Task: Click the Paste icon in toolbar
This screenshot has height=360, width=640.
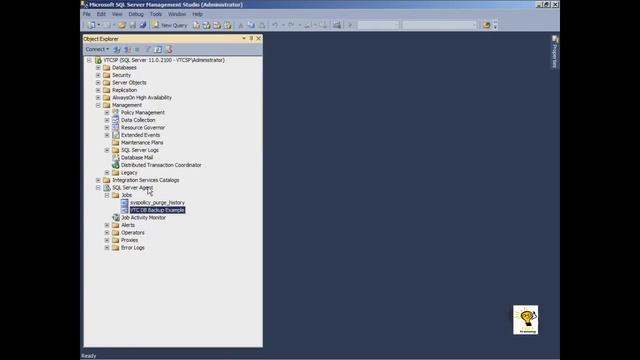Action: (262, 25)
